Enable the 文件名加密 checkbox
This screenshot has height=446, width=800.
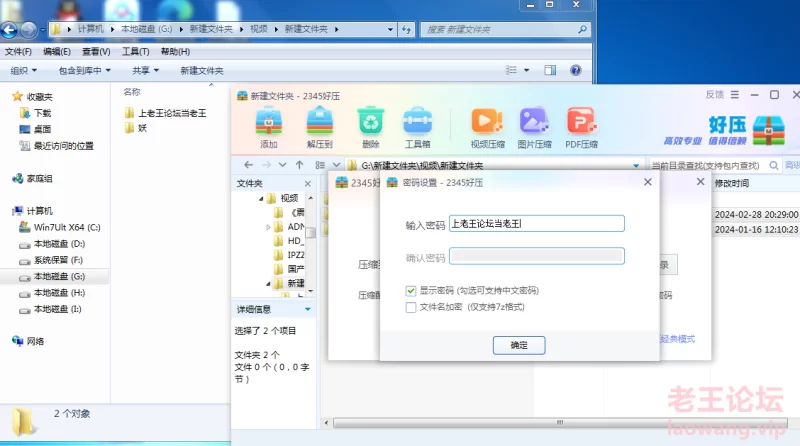[411, 307]
